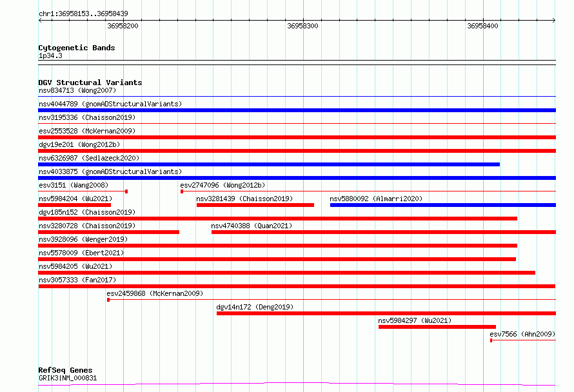
Task: Click the 36958400 ruler tick label
Action: coord(482,26)
